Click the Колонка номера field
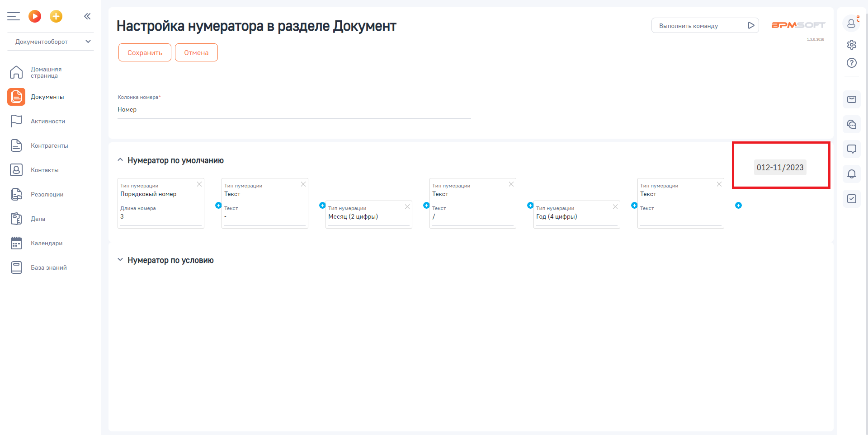 [x=294, y=109]
